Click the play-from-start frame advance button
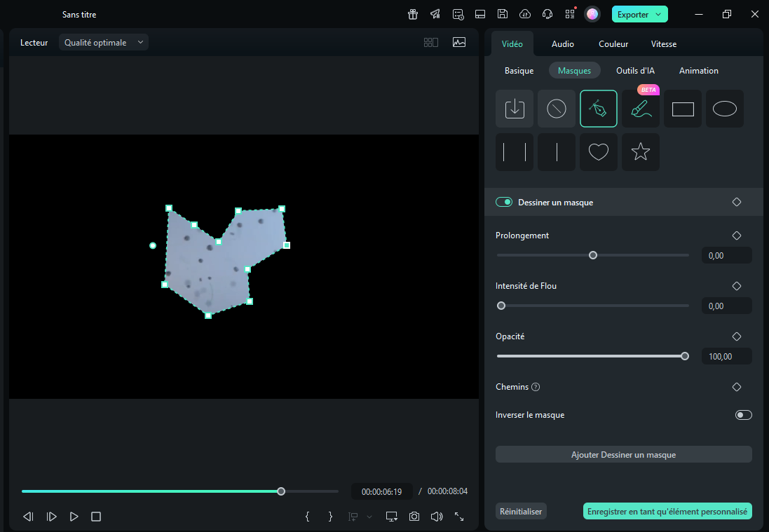The image size is (769, 532). 51,517
